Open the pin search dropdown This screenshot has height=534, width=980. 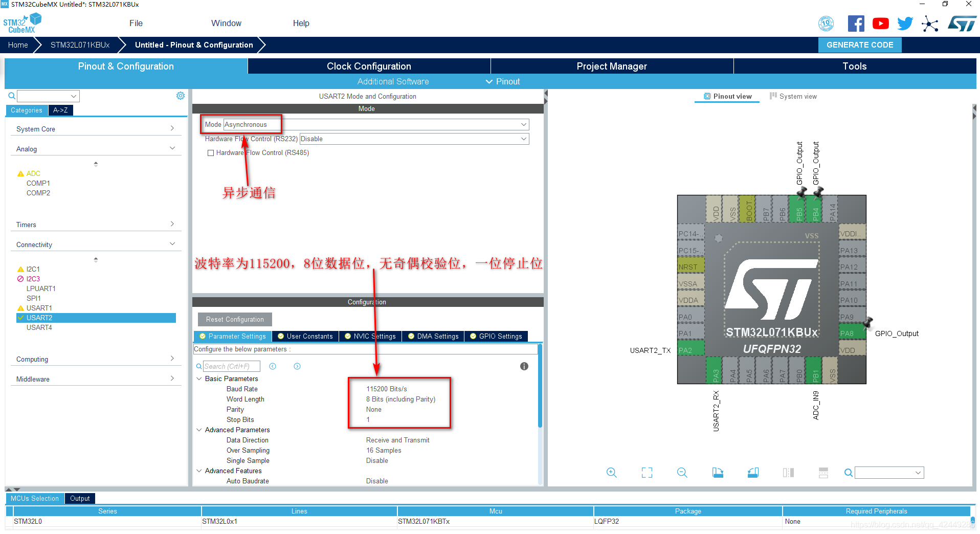pyautogui.click(x=889, y=473)
